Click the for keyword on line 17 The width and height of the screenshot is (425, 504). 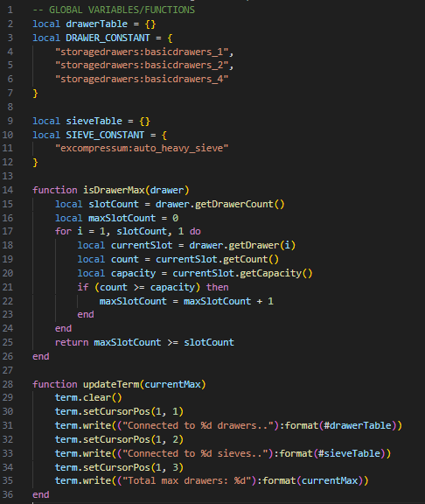click(x=63, y=231)
